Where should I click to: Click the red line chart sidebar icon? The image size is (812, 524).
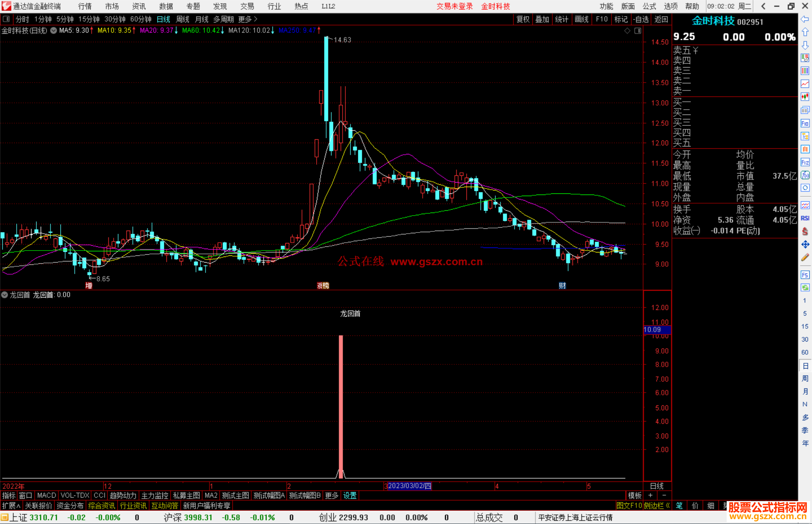pos(805,84)
